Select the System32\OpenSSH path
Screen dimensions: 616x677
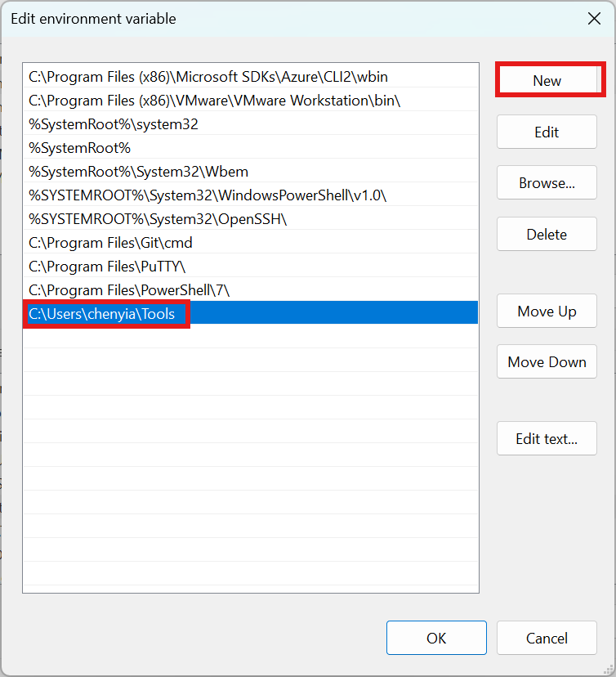251,218
